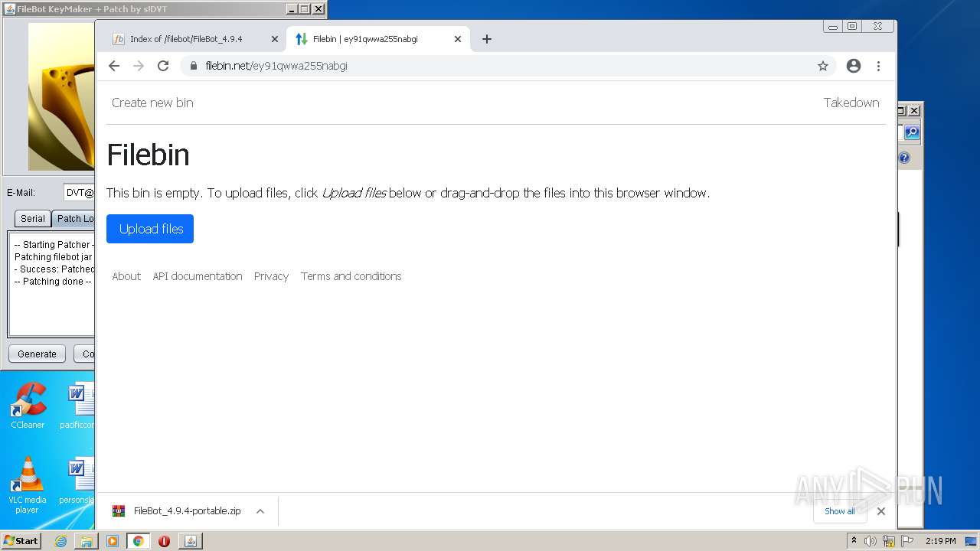
Task: Click Generate button in KeyMaker
Action: point(37,354)
